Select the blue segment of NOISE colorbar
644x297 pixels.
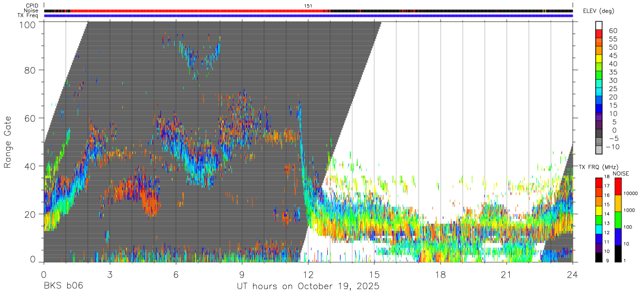617,237
